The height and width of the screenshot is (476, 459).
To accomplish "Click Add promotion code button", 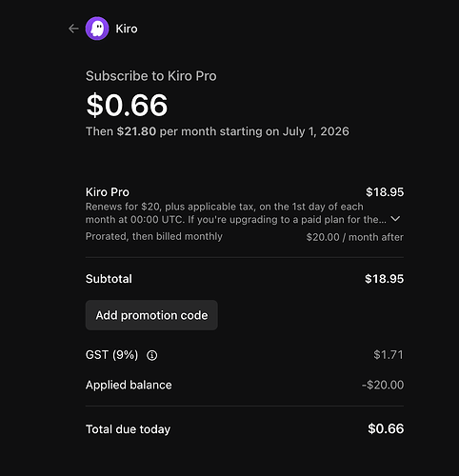I will (151, 315).
